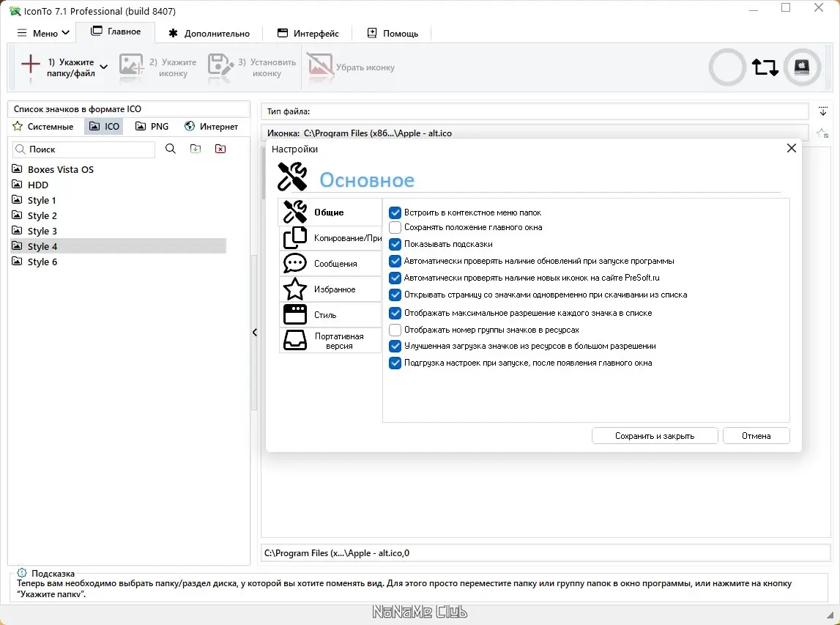Click the 'Отмена' button
Screen dimensions: 840x625
click(756, 436)
